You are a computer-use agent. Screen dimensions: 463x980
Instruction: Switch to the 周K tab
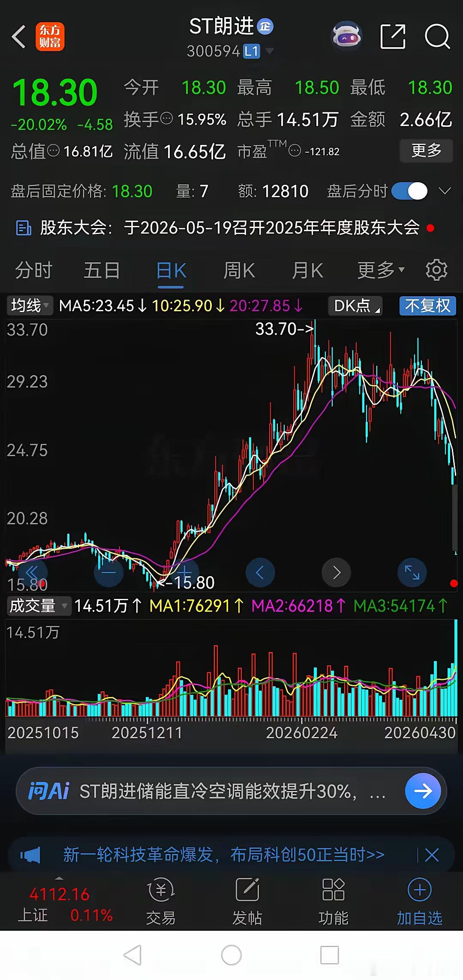coord(239,271)
